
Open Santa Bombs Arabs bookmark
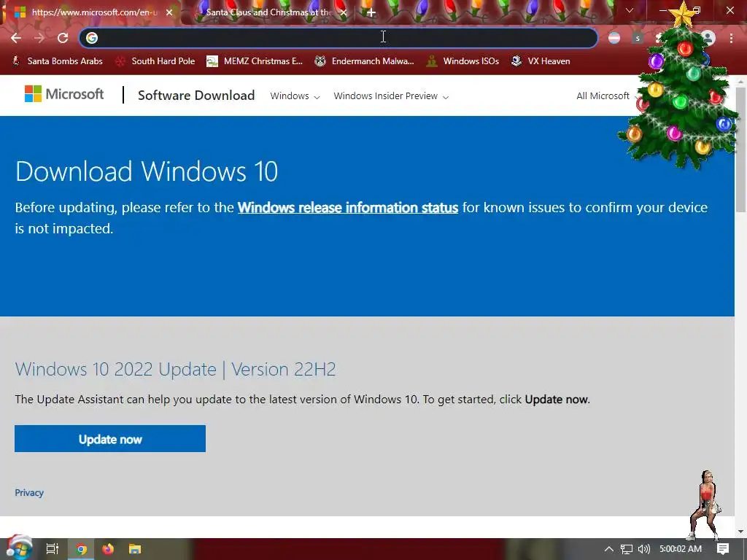tap(57, 61)
